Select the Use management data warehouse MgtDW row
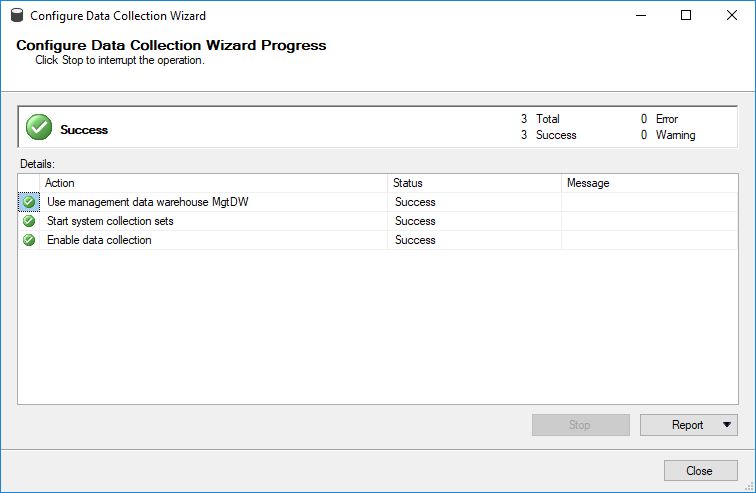756x493 pixels. (x=378, y=202)
